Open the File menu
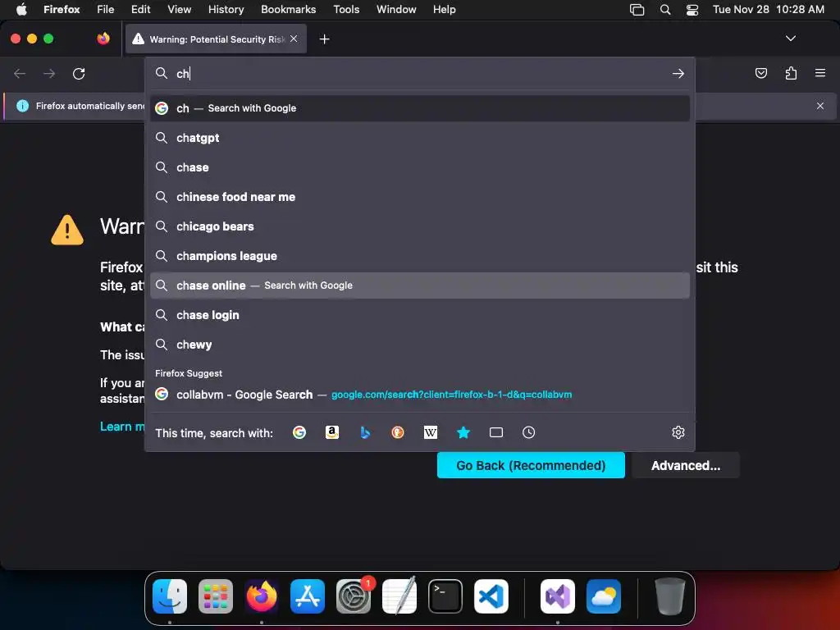Viewport: 840px width, 630px height. click(106, 9)
